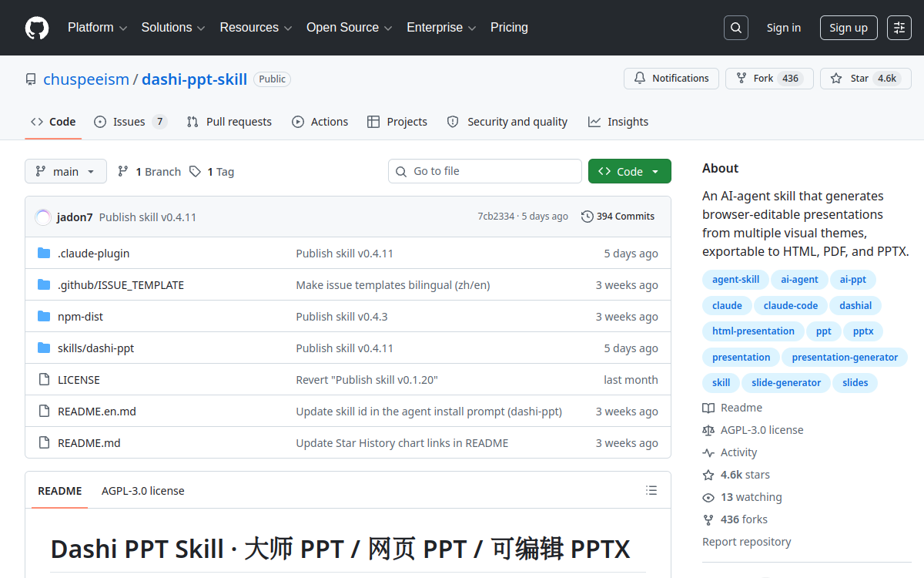924x578 pixels.
Task: Go to the Pricing page
Action: (x=509, y=28)
